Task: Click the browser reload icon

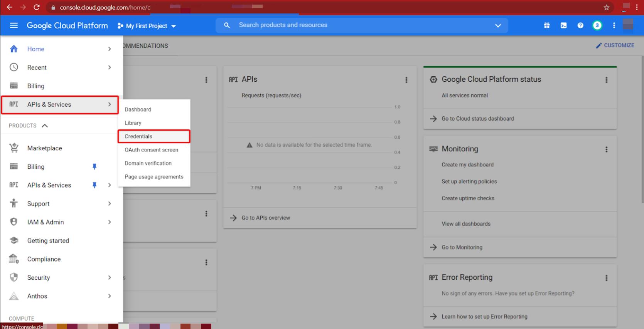Action: click(x=37, y=7)
